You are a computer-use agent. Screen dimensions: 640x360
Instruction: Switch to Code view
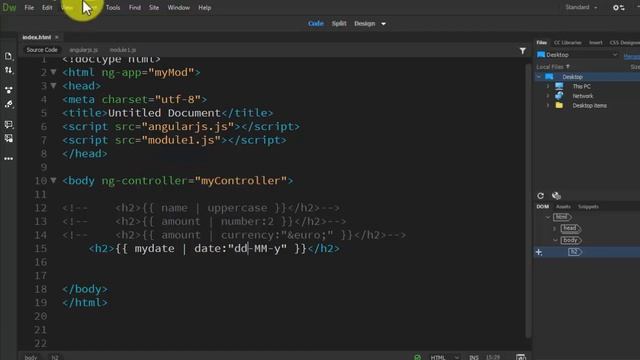316,24
